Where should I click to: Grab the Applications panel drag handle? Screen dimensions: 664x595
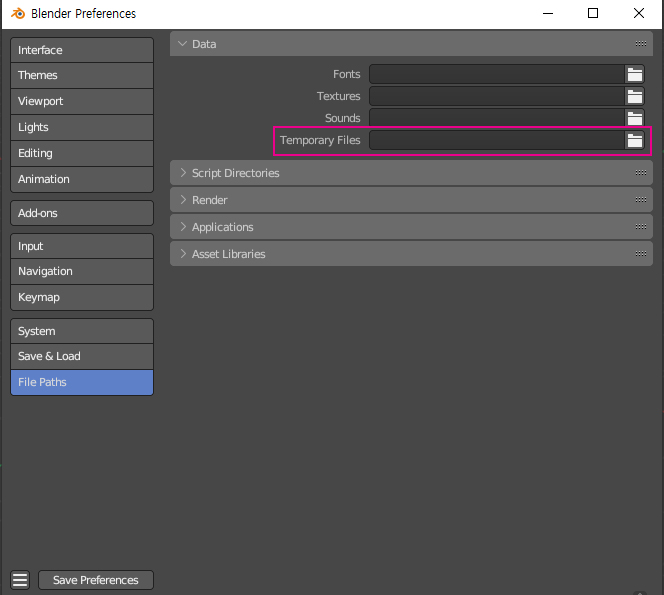(640, 227)
